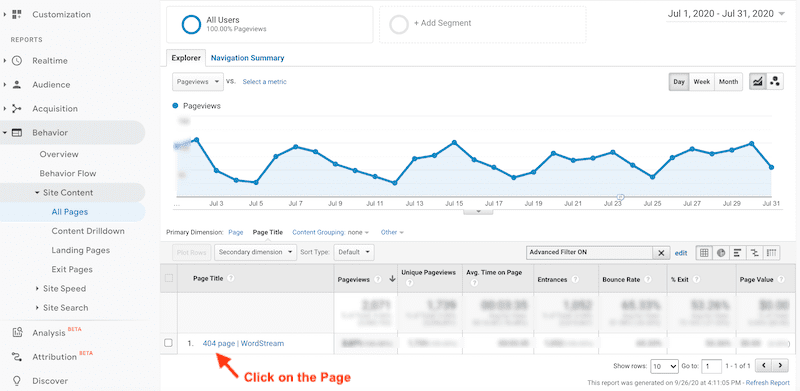Expand the Site Search section
Image resolution: width=800 pixels, height=391 pixels.
pos(37,308)
